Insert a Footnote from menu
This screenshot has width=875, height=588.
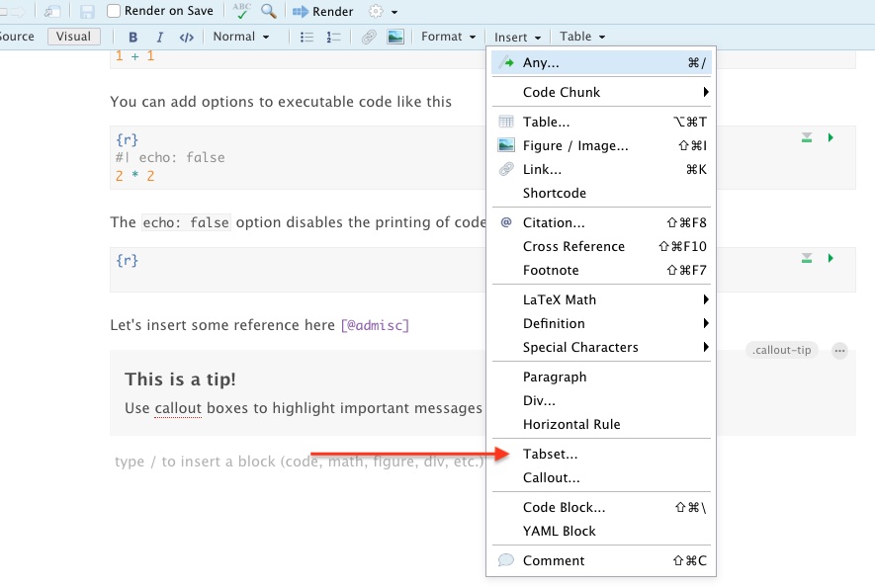tap(601, 270)
